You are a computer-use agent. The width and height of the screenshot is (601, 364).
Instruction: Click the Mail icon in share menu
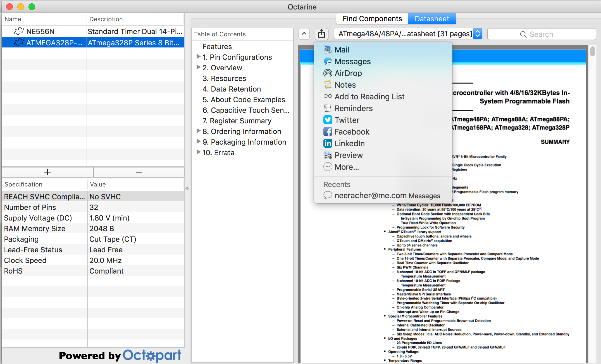pos(328,50)
